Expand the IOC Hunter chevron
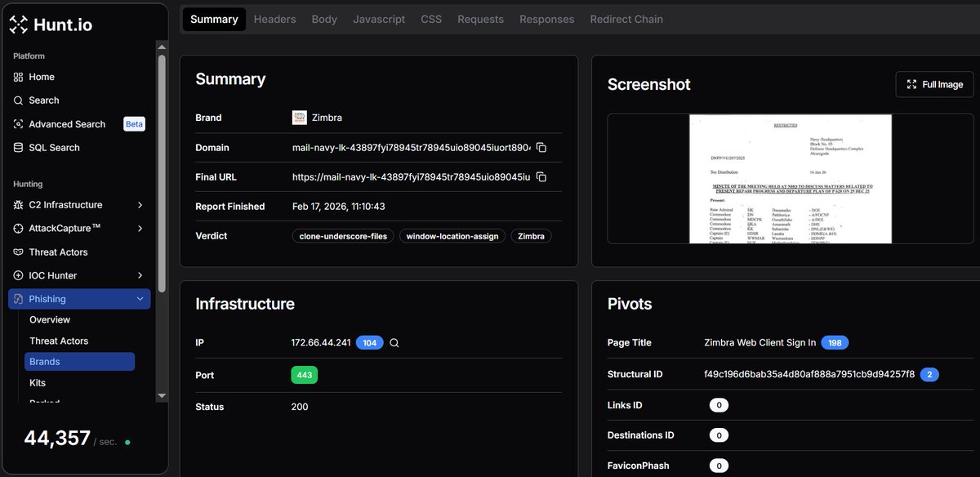Viewport: 980px width, 477px height. pyautogui.click(x=140, y=276)
